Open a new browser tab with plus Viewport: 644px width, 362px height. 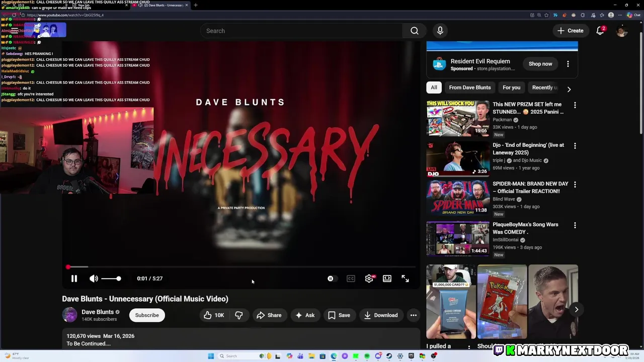pyautogui.click(x=196, y=5)
